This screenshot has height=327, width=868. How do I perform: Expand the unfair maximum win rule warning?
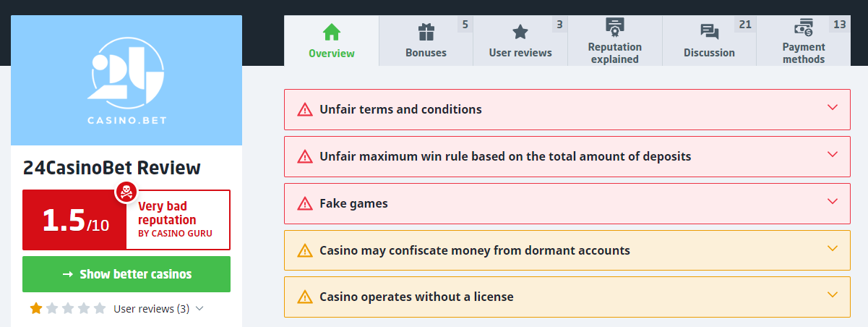click(x=567, y=156)
